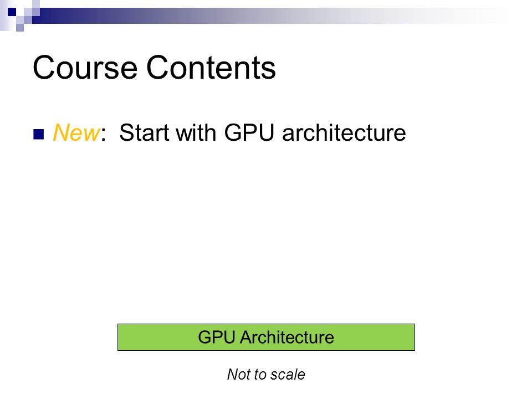
Task: Select the blue square bullet marker
Action: tap(39, 134)
